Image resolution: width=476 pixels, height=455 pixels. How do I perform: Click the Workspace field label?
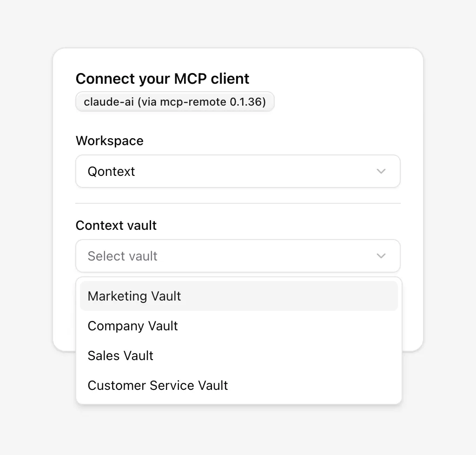tap(110, 141)
